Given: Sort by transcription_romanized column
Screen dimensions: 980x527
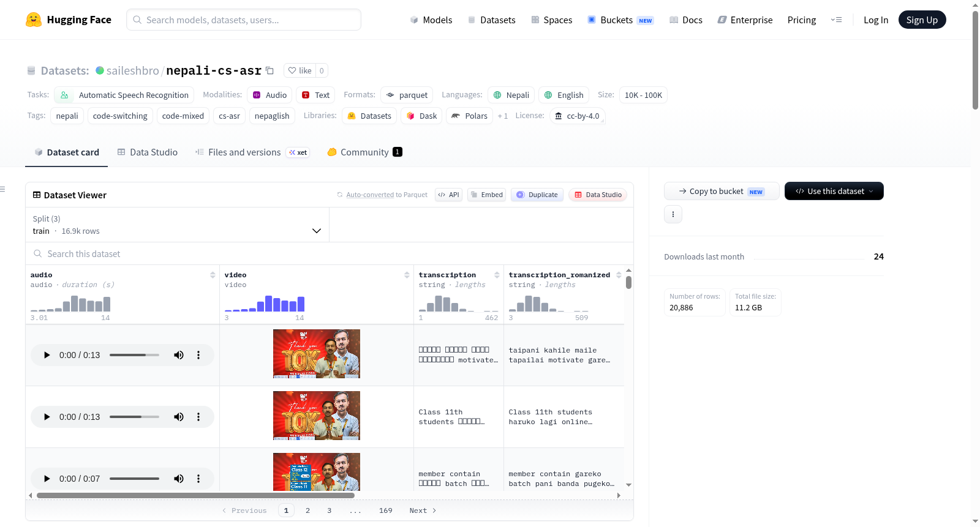Looking at the screenshot, I should (619, 275).
